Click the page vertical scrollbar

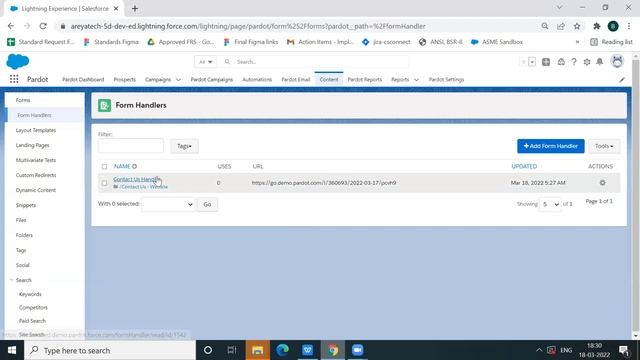click(x=636, y=197)
